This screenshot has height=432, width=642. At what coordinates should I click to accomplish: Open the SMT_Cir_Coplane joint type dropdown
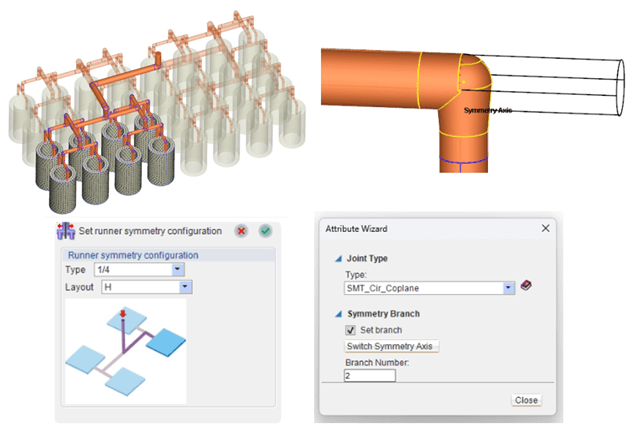[509, 287]
